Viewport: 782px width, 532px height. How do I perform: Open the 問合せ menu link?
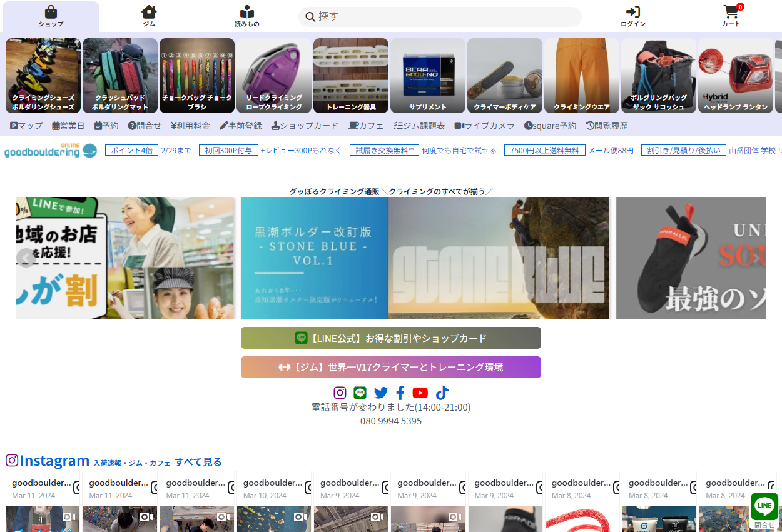point(145,126)
